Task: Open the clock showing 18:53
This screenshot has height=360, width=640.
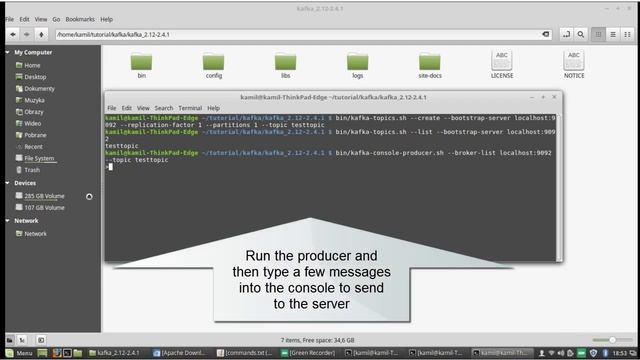Action: [619, 353]
